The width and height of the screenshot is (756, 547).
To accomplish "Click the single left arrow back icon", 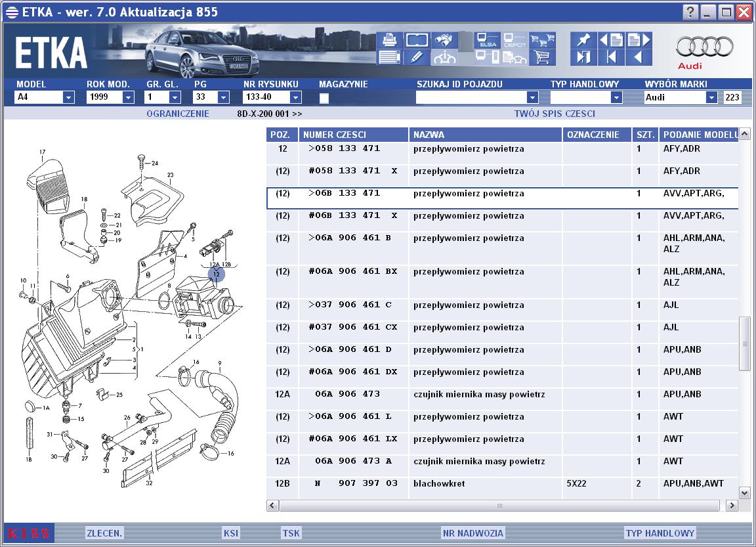I will 639,57.
